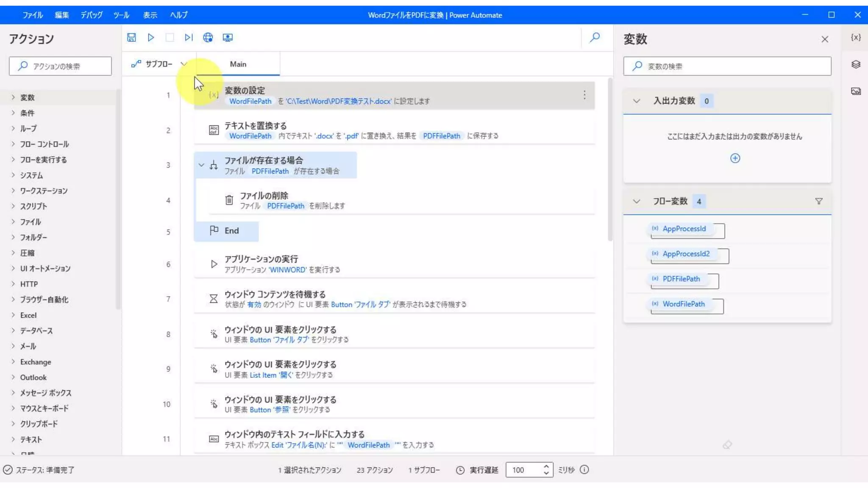
Task: Click the Save flow icon
Action: (131, 37)
